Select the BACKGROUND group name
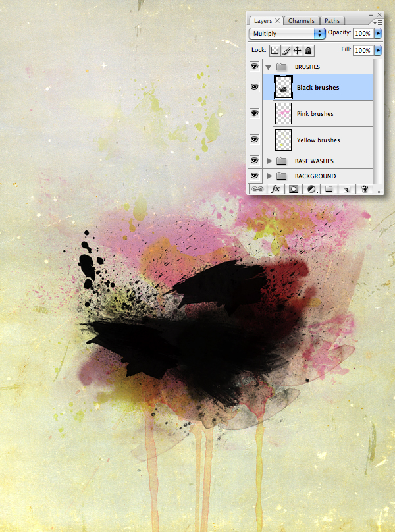The image size is (395, 532). point(315,176)
